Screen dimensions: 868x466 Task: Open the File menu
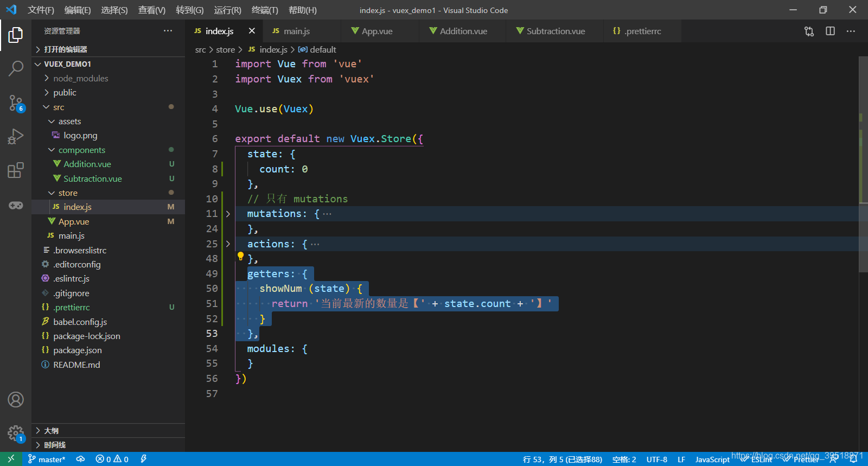pyautogui.click(x=41, y=10)
